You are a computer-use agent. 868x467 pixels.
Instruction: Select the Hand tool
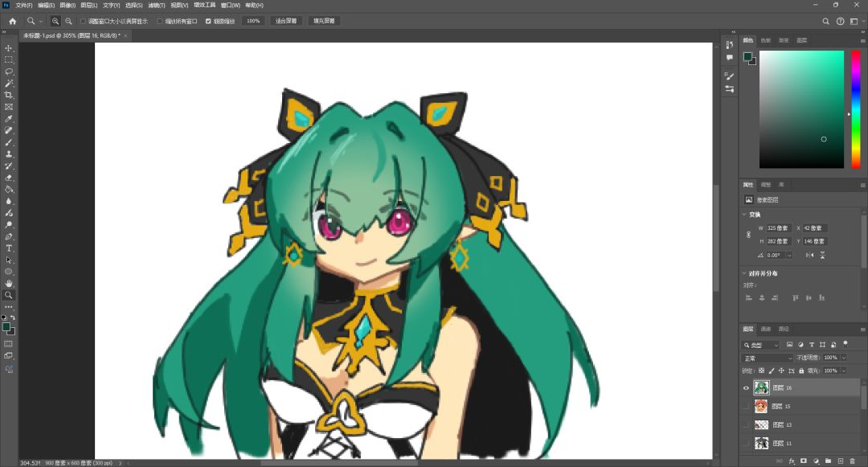(8, 283)
